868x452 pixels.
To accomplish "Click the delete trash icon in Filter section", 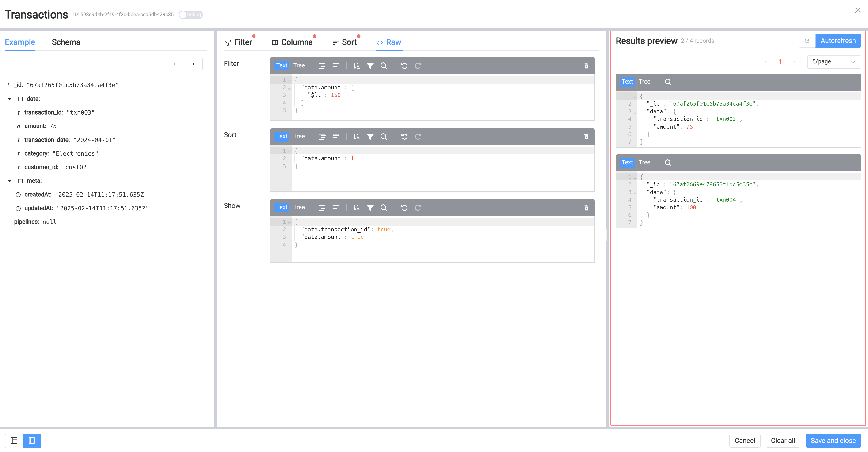I will tap(586, 65).
